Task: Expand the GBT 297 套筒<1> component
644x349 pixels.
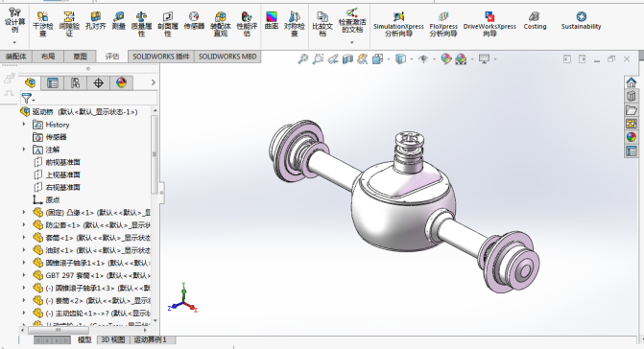Action: [24, 275]
